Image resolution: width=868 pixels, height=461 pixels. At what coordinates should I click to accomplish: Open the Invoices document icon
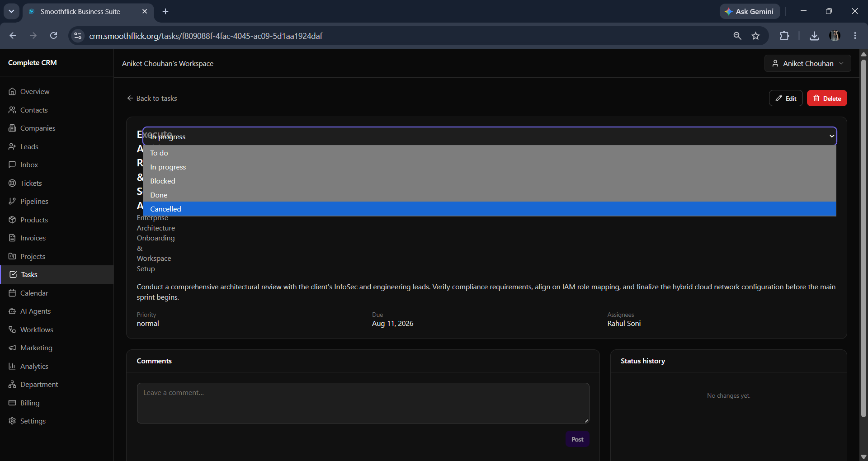[x=12, y=238]
